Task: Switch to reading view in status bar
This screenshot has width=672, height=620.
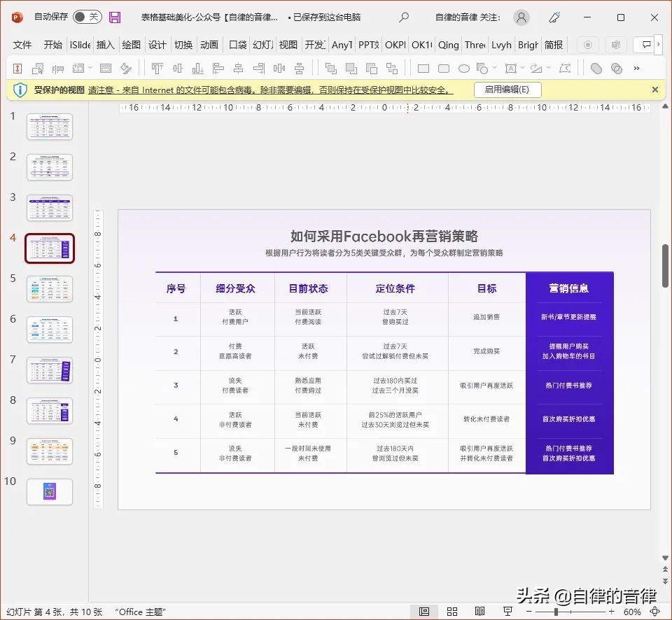Action: [x=479, y=612]
